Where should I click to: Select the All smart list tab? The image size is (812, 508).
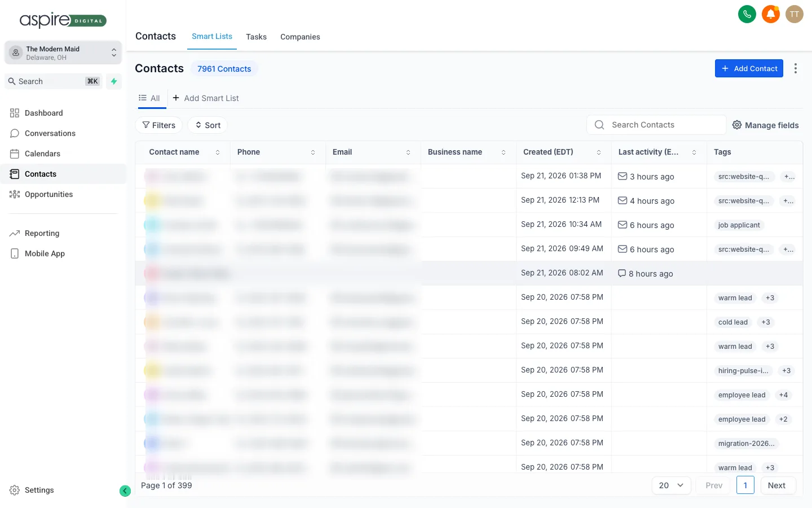click(149, 98)
